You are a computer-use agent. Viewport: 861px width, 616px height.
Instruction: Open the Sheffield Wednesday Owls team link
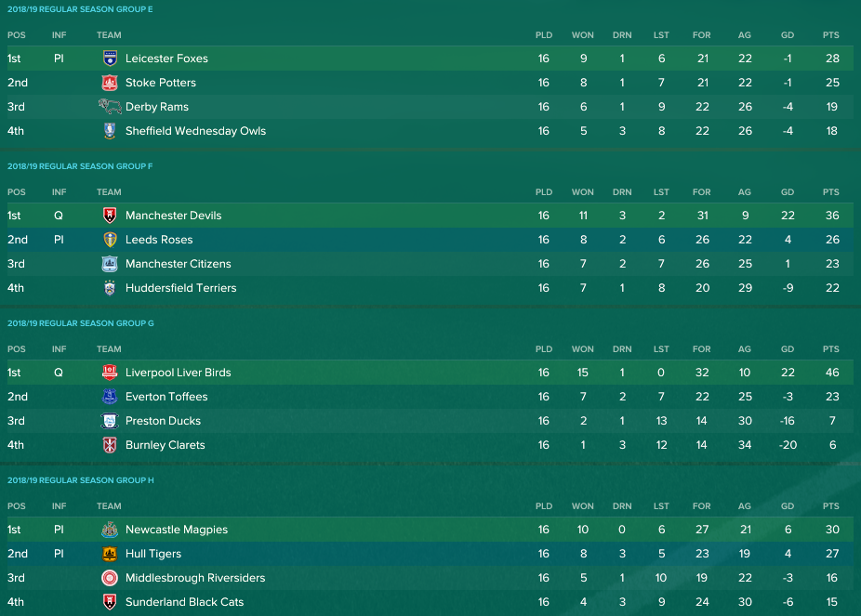point(195,131)
